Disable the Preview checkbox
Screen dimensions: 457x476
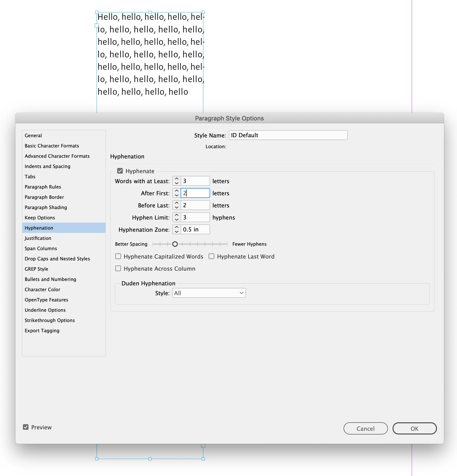(26, 427)
